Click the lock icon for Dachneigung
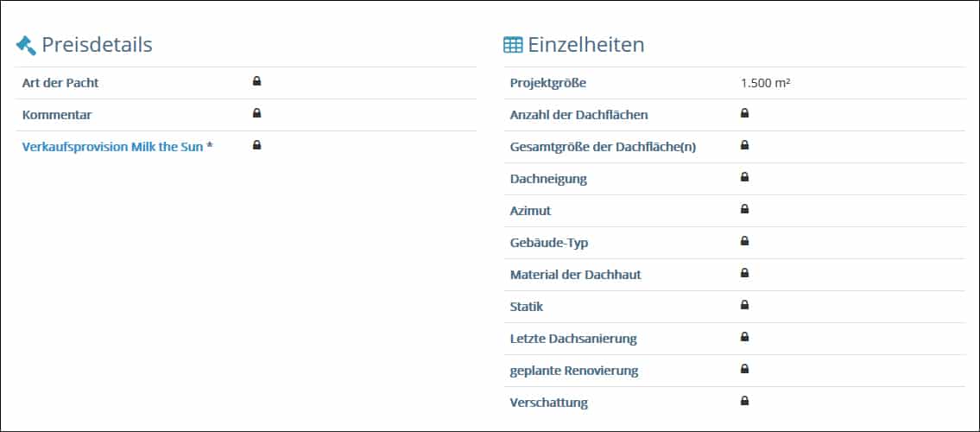 [x=744, y=177]
